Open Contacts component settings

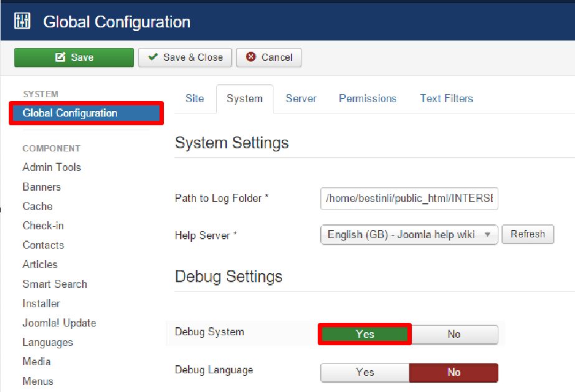coord(43,245)
